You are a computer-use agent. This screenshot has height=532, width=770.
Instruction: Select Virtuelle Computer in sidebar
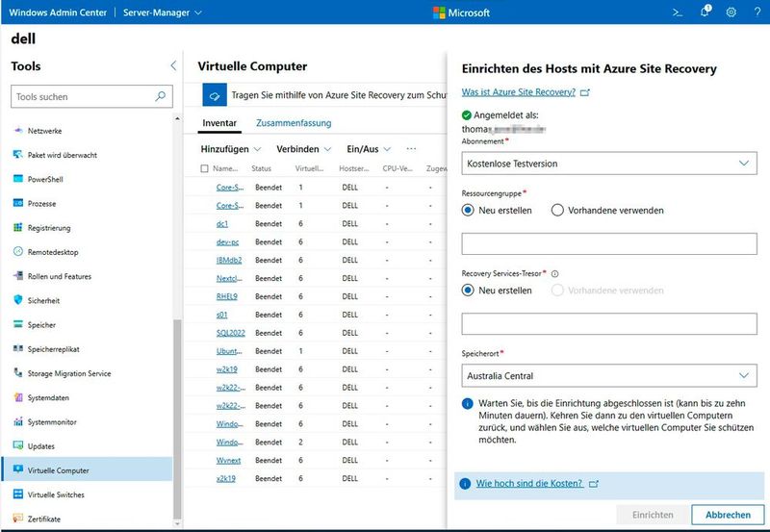tap(87, 469)
